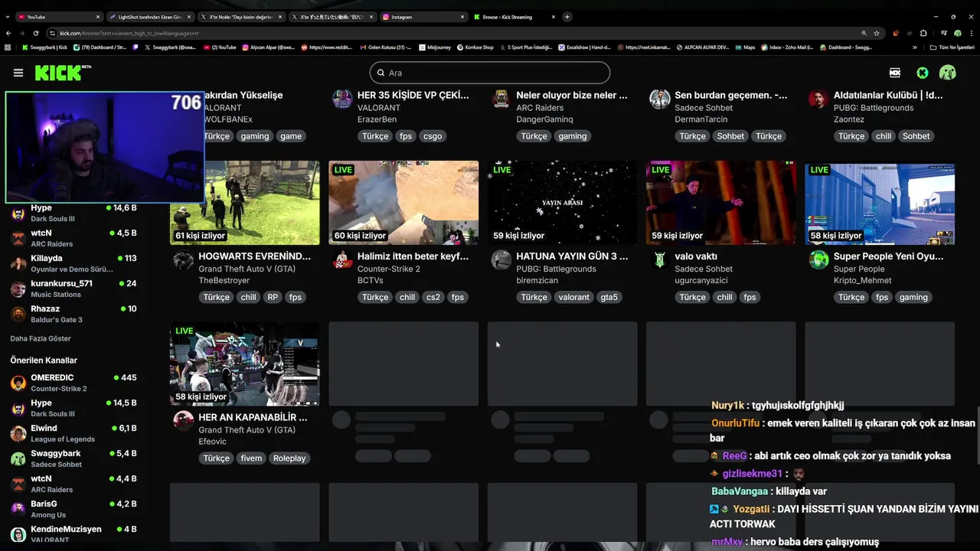Click the green hexagon K icon
The width and height of the screenshot is (980, 551).
pos(923,73)
